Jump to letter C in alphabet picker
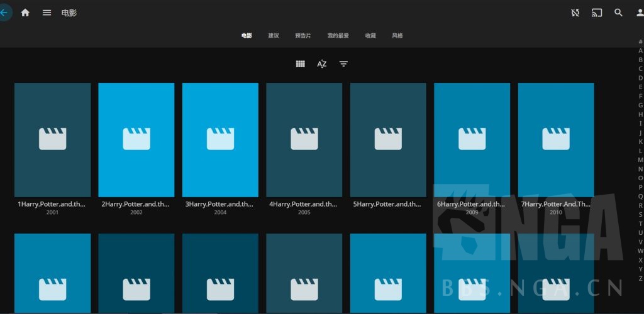The width and height of the screenshot is (644, 314). click(x=640, y=69)
